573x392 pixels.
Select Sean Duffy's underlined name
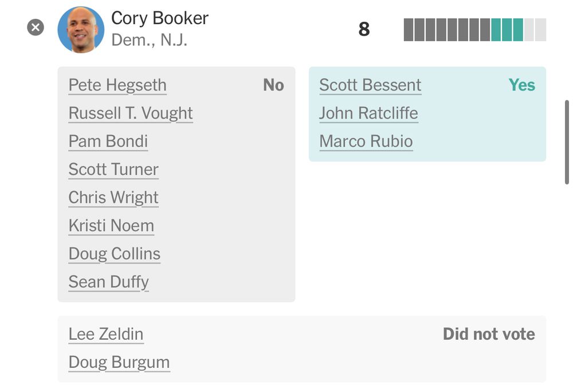pyautogui.click(x=108, y=281)
